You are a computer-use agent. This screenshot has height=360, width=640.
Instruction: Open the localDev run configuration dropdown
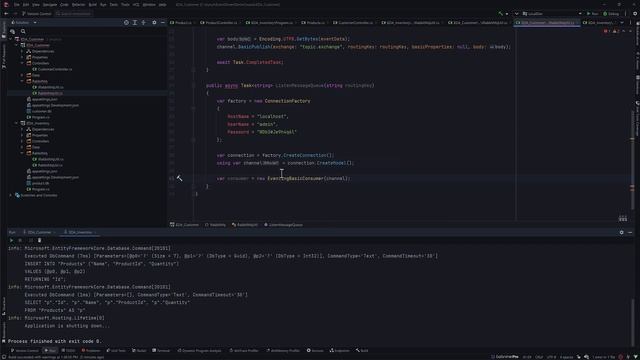click(x=552, y=13)
